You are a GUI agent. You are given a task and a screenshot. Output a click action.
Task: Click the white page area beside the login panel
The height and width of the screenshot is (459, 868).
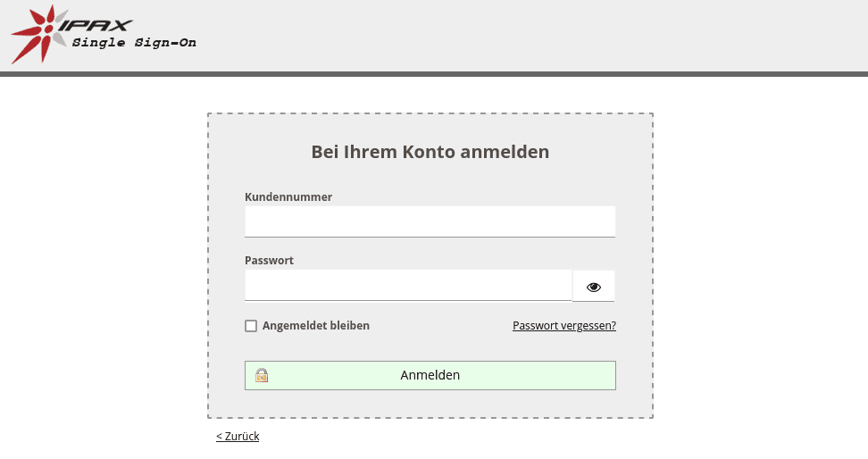tap(759, 268)
